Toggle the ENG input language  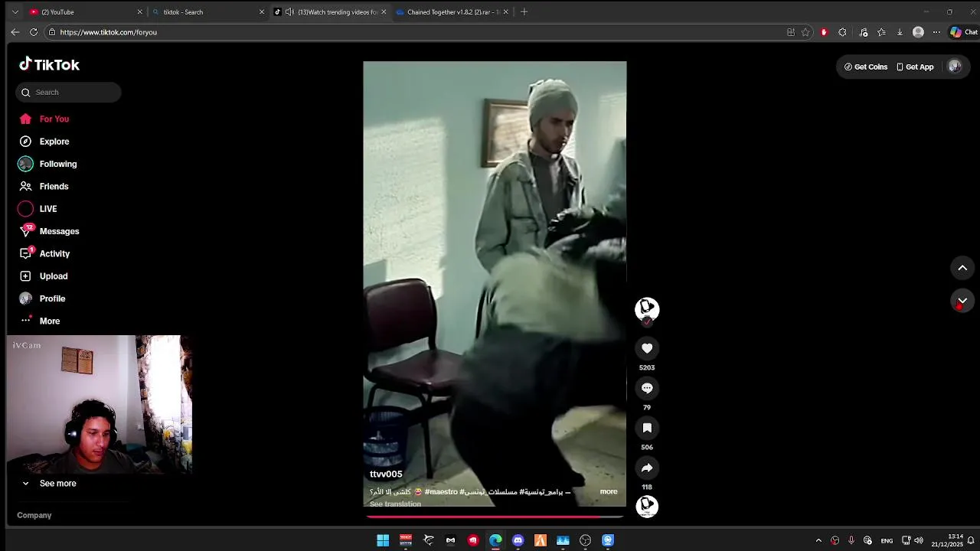pyautogui.click(x=887, y=540)
